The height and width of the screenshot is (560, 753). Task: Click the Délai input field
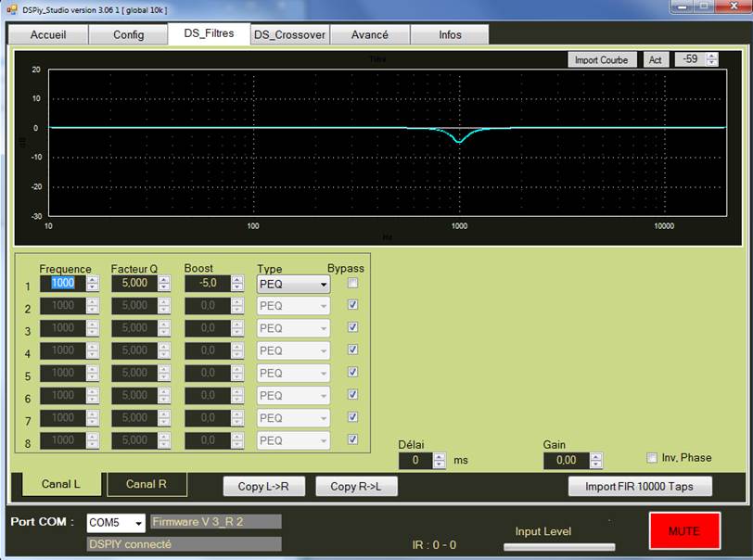415,461
